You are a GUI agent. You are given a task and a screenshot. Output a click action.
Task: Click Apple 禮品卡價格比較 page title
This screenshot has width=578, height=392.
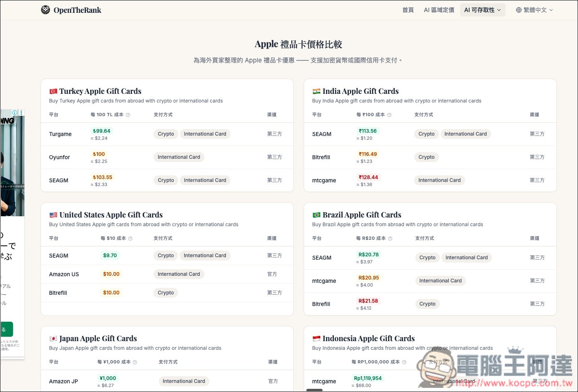(298, 44)
